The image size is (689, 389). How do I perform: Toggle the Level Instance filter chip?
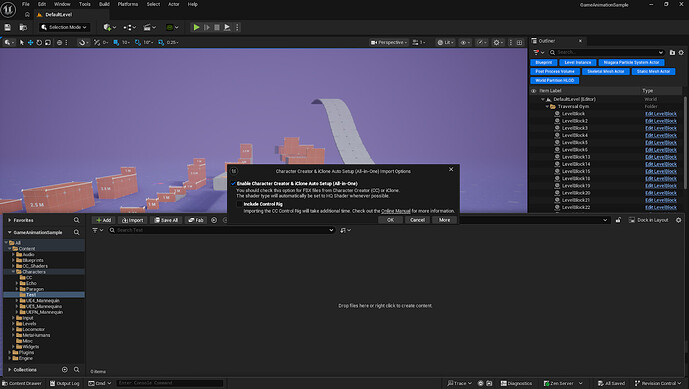point(578,62)
